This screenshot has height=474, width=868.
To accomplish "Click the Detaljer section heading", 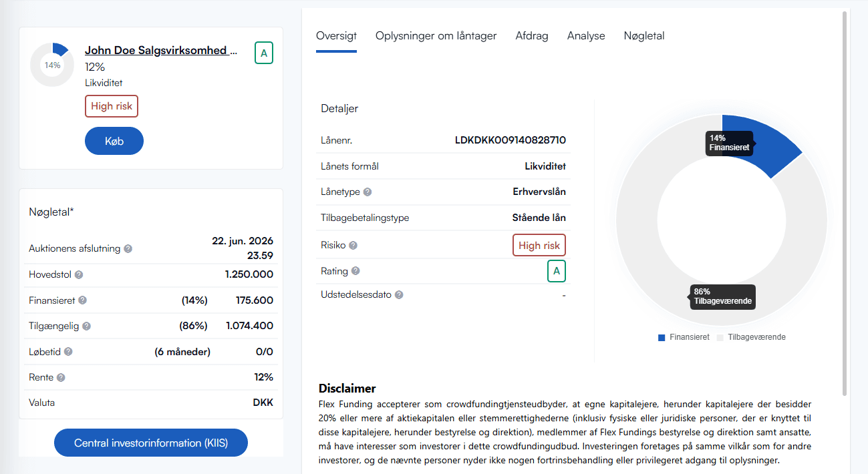I will [339, 108].
